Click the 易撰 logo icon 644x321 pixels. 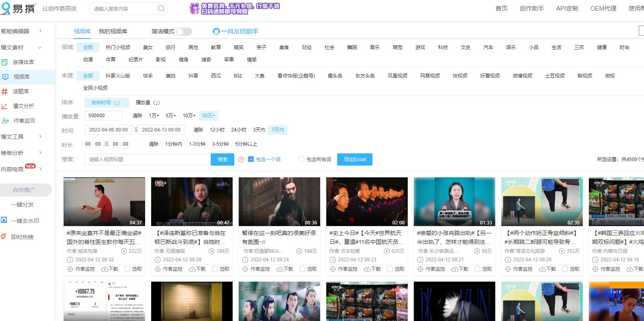(5, 8)
